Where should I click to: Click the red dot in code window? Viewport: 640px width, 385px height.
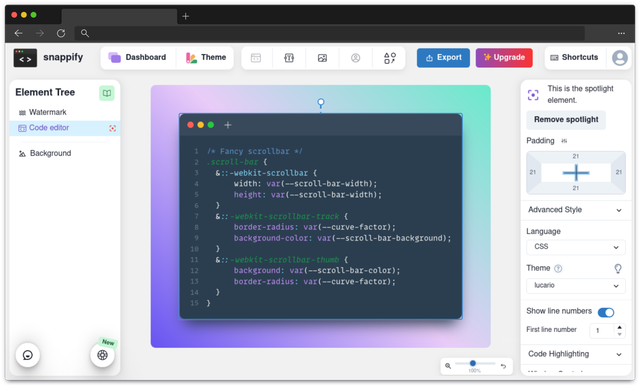pos(190,125)
